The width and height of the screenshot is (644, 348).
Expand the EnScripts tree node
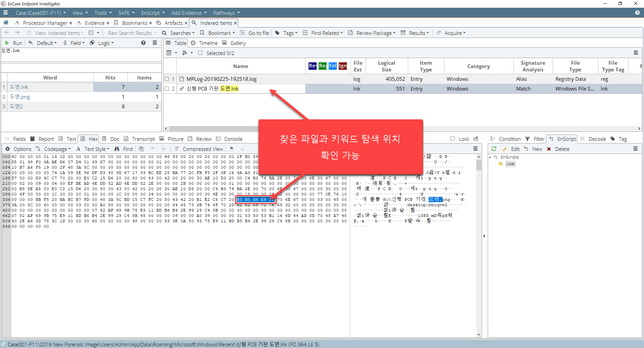(x=490, y=157)
